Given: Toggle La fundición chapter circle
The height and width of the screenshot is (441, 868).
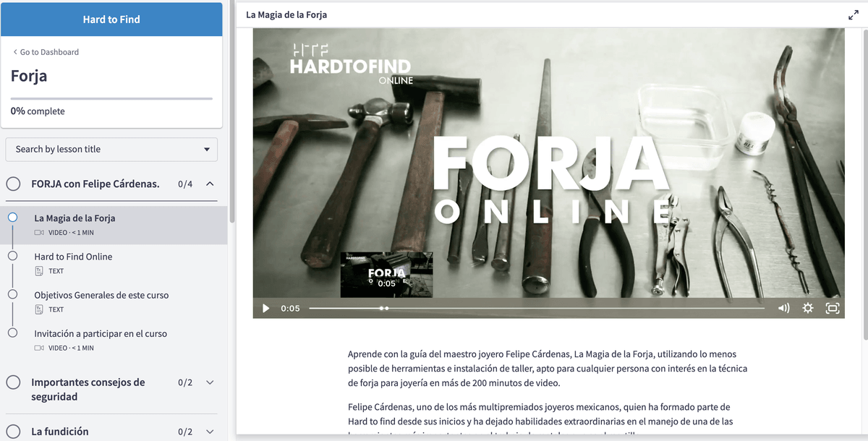Looking at the screenshot, I should 13,432.
